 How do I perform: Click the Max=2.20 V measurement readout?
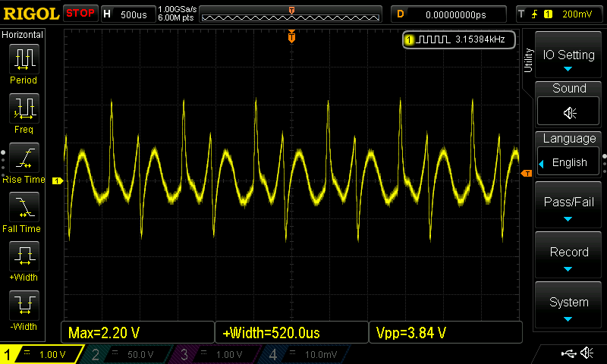pos(137,332)
